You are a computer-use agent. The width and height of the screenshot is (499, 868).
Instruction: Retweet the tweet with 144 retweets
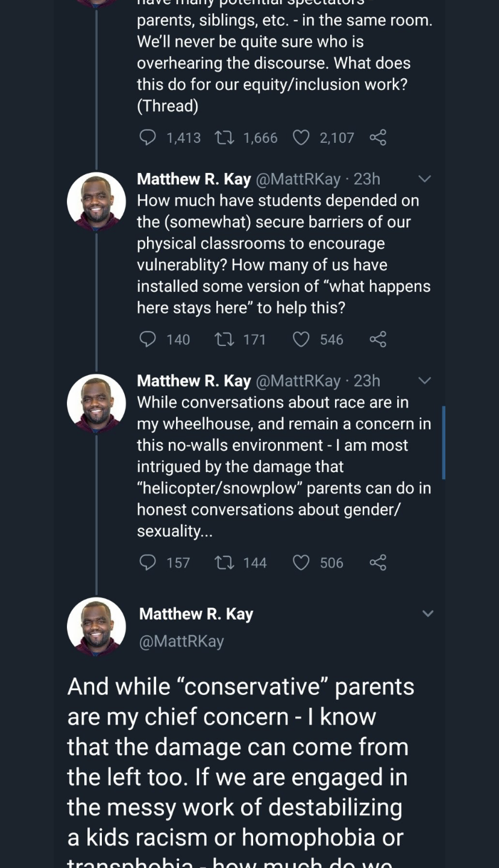(224, 562)
